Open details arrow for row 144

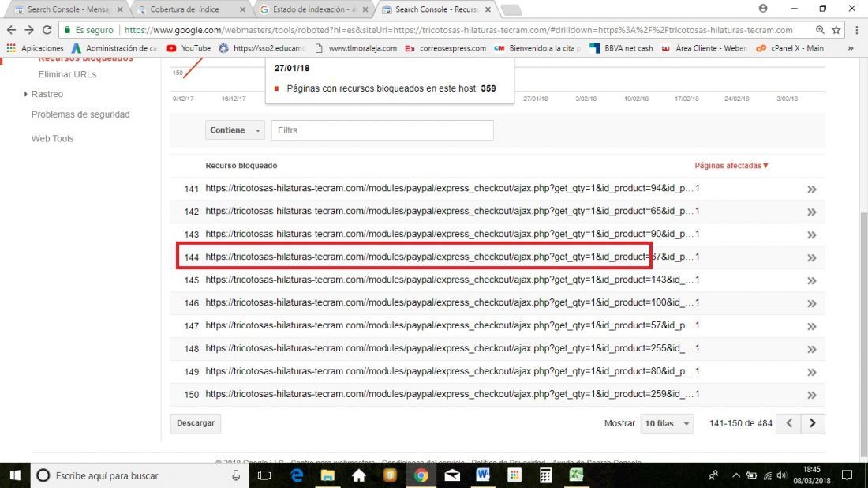coord(811,258)
